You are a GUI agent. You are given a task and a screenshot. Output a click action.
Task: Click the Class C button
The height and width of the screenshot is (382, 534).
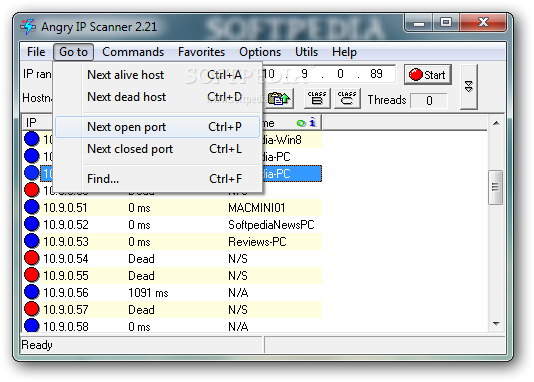(x=347, y=99)
